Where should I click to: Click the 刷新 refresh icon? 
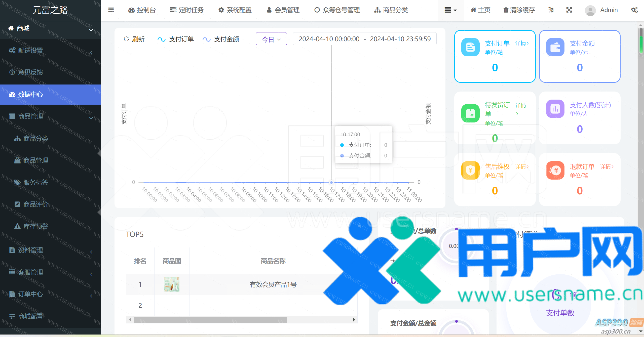point(126,39)
